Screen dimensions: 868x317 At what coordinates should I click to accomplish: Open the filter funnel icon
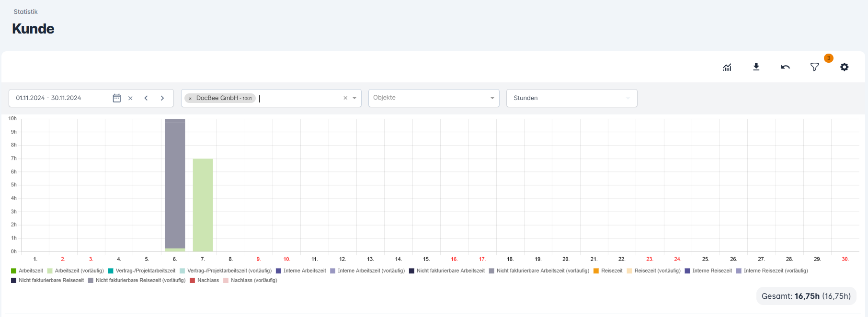coord(814,67)
